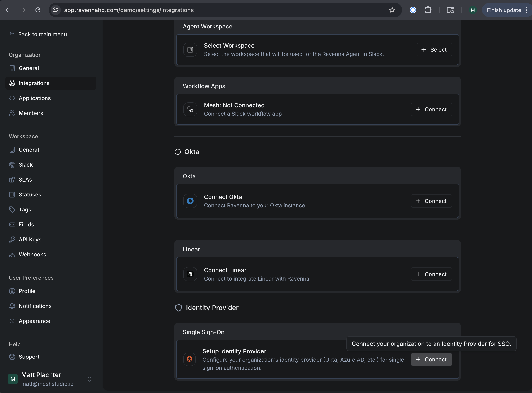Click the identity provider badge icon
The image size is (532, 393).
click(190, 359)
